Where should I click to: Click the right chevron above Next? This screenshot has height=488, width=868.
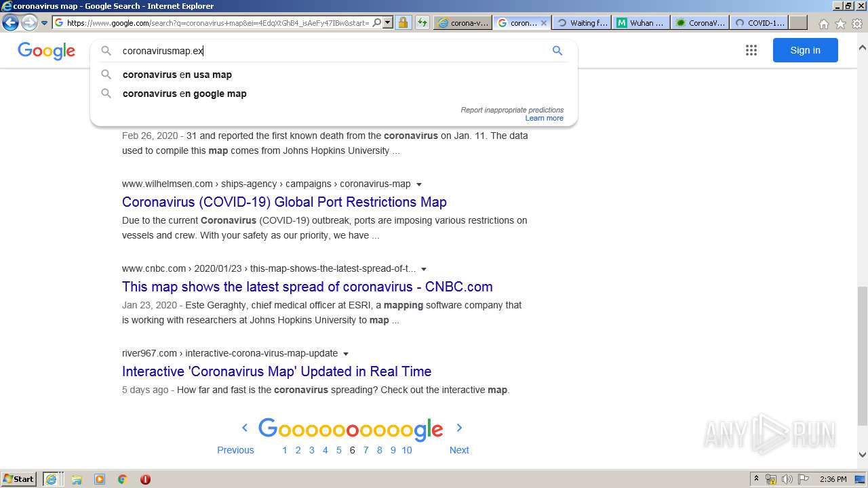pos(459,428)
